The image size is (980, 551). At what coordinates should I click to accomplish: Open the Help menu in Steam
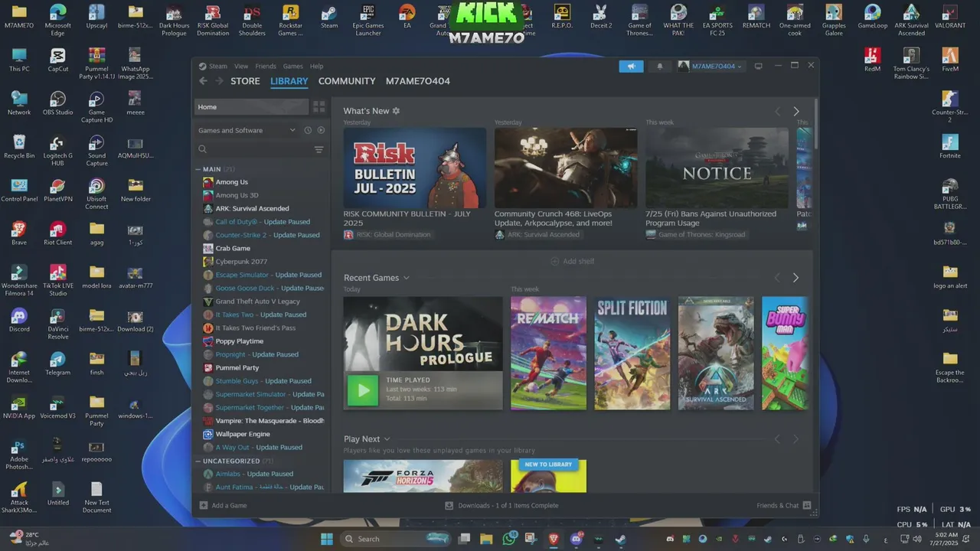316,66
